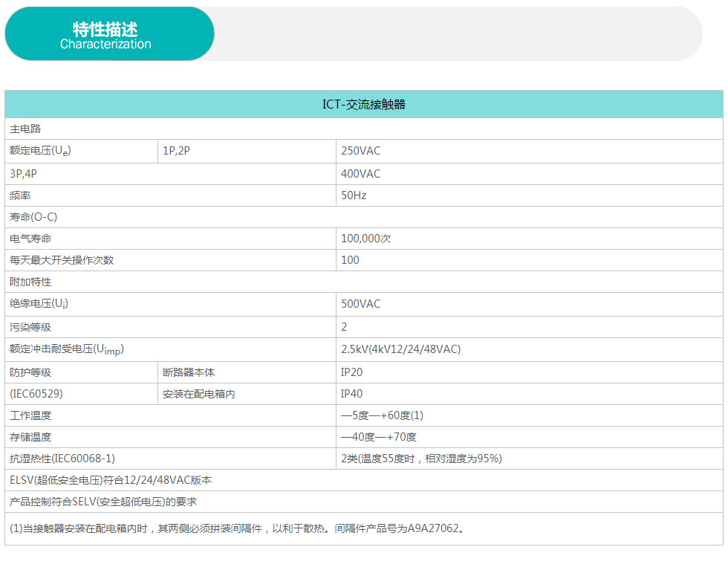
Task: Select the 附加特性 section row
Action: 363,282
